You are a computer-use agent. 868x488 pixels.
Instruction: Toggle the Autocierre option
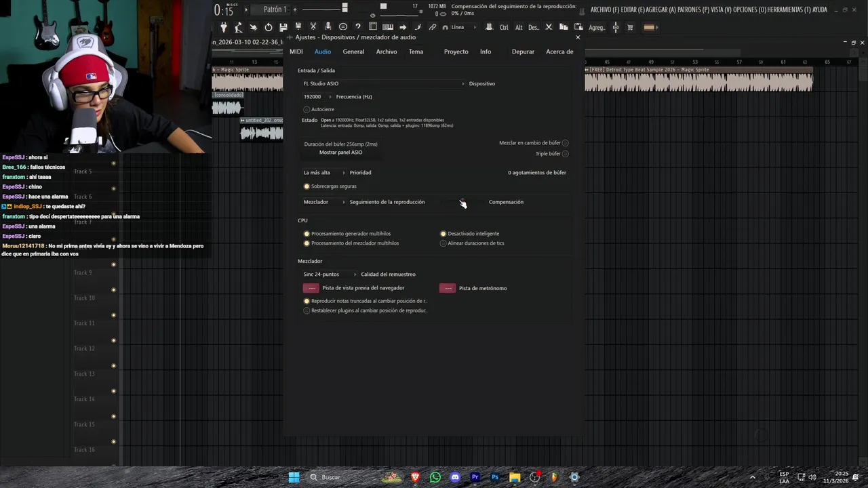coord(307,109)
